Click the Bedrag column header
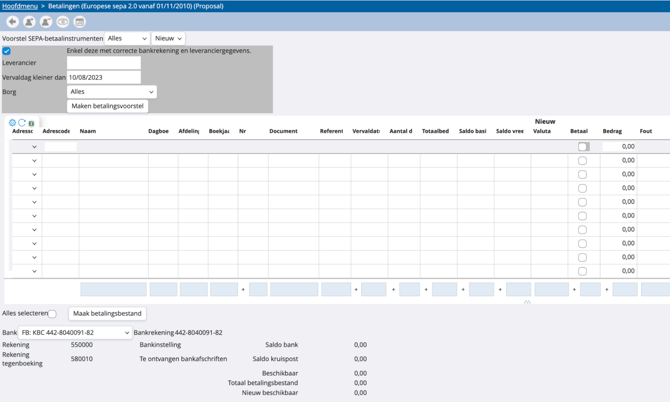670x402 pixels. [612, 131]
